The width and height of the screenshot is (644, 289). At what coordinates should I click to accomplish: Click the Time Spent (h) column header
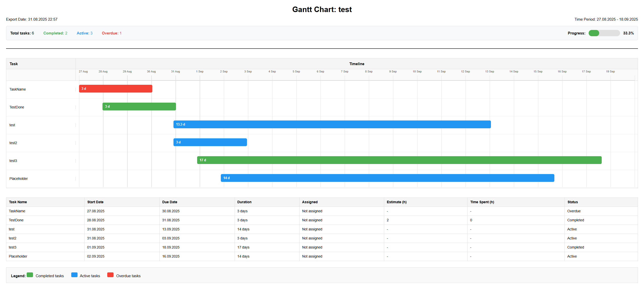(482, 202)
